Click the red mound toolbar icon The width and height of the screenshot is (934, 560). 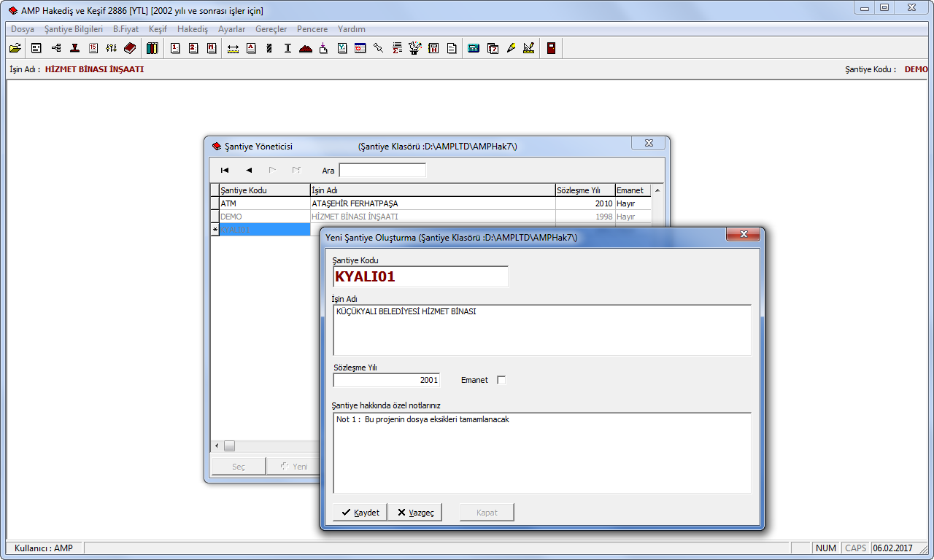306,49
